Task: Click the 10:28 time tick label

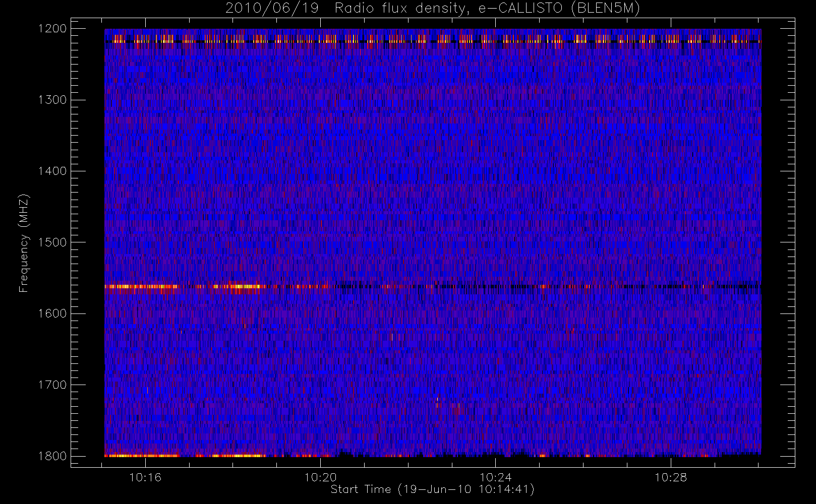Action: [671, 477]
